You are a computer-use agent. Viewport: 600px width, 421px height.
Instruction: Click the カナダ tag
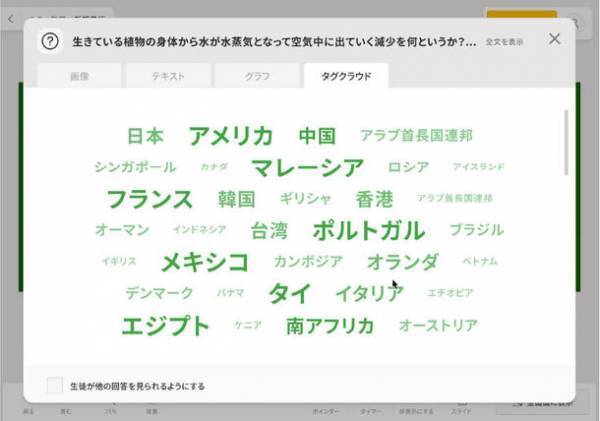click(x=214, y=166)
